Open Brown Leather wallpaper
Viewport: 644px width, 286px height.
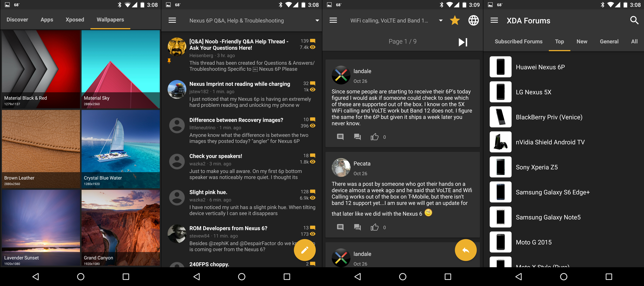(41, 149)
